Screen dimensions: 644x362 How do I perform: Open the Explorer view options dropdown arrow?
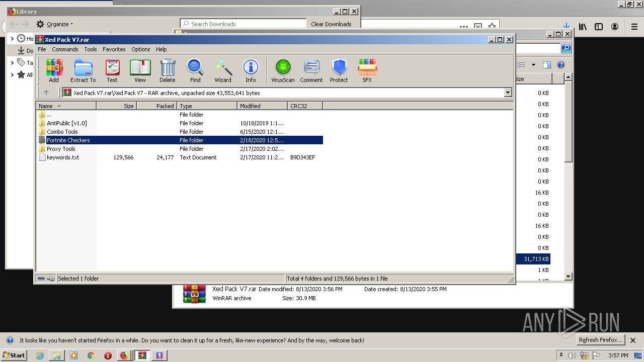533,65
